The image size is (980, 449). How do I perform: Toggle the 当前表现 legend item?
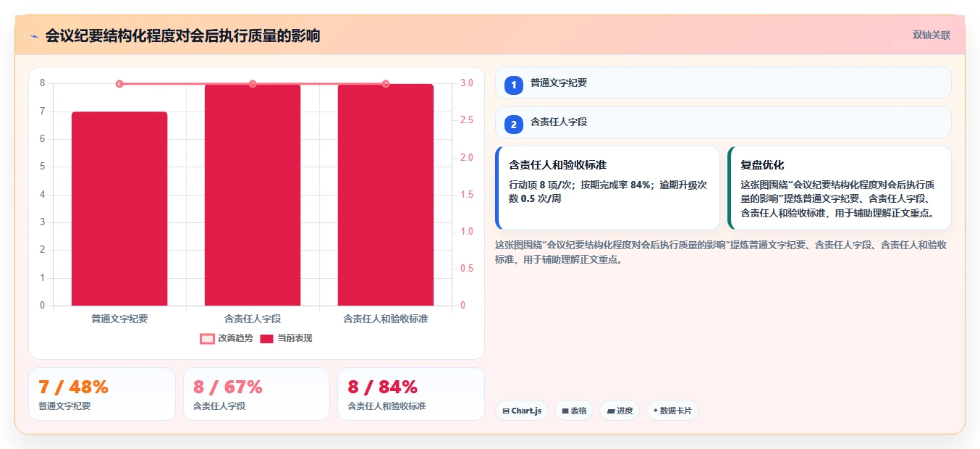pos(286,338)
